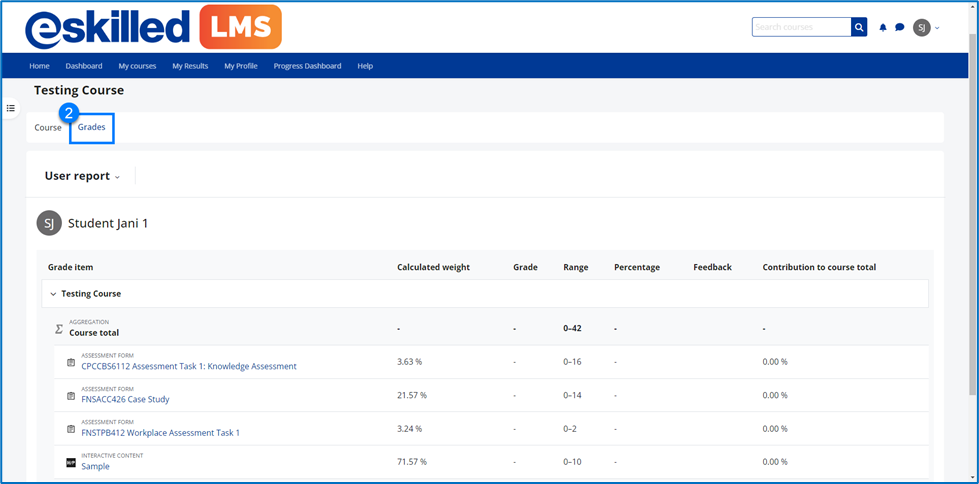Click the Sample H5P interactive content icon
Screen dimensions: 979x484
(71, 463)
